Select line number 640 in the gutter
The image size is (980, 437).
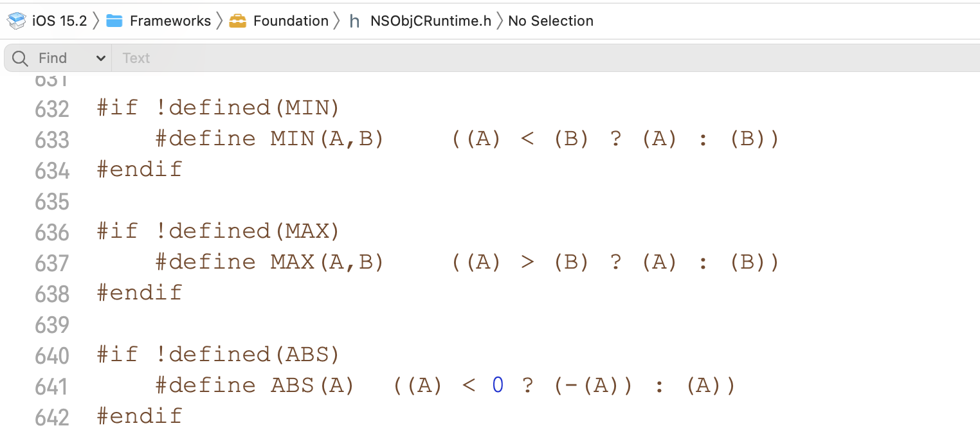(x=52, y=356)
